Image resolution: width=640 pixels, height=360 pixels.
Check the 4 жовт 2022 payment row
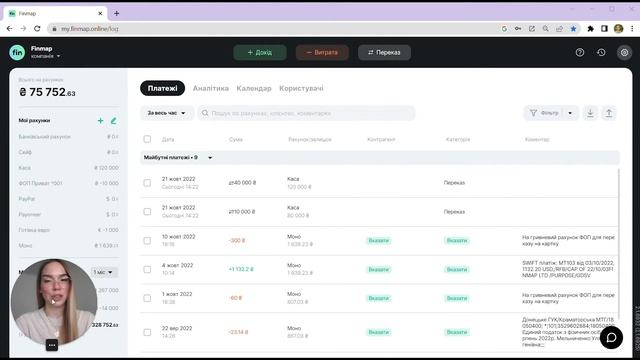(x=147, y=269)
